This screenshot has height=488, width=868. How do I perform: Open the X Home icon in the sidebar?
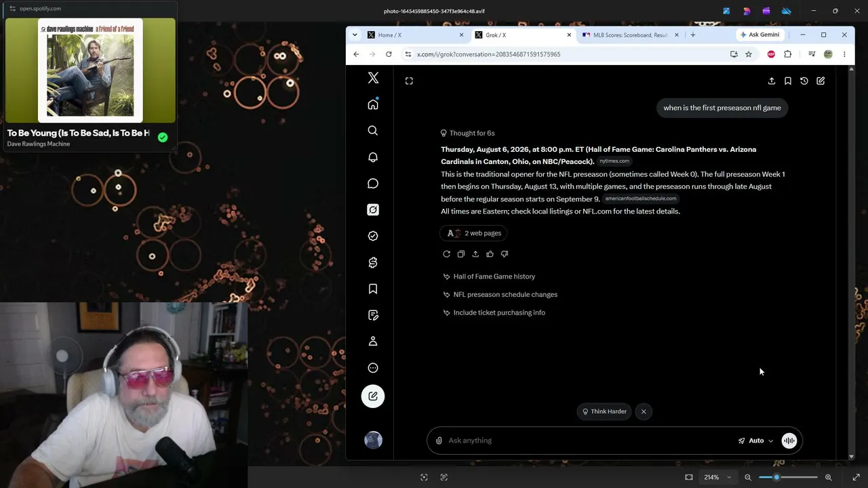click(373, 104)
